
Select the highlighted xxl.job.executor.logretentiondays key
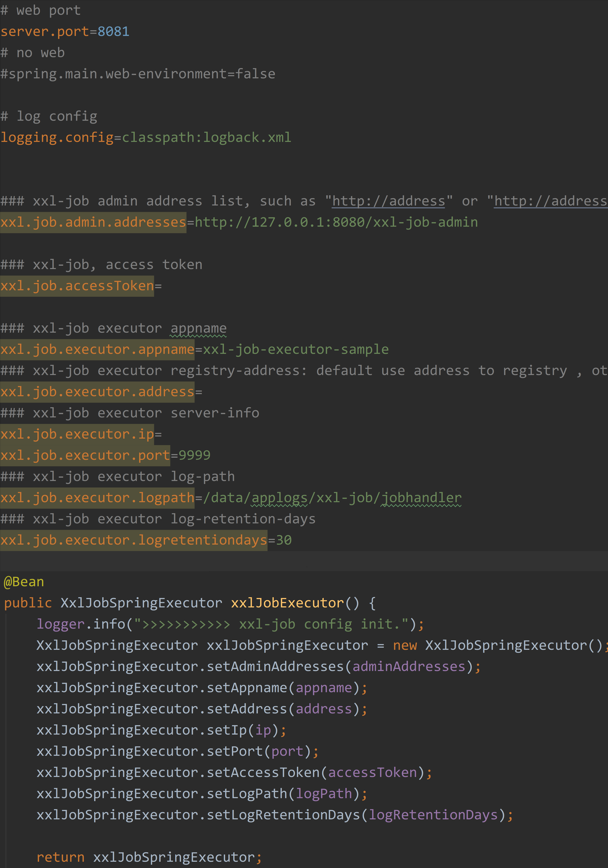click(x=133, y=540)
